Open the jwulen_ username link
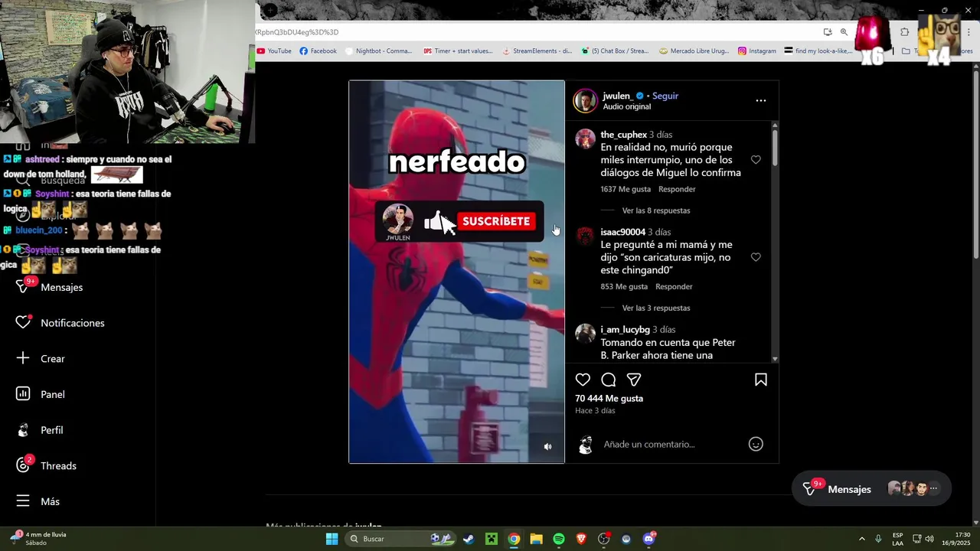This screenshot has width=980, height=551. [x=617, y=96]
